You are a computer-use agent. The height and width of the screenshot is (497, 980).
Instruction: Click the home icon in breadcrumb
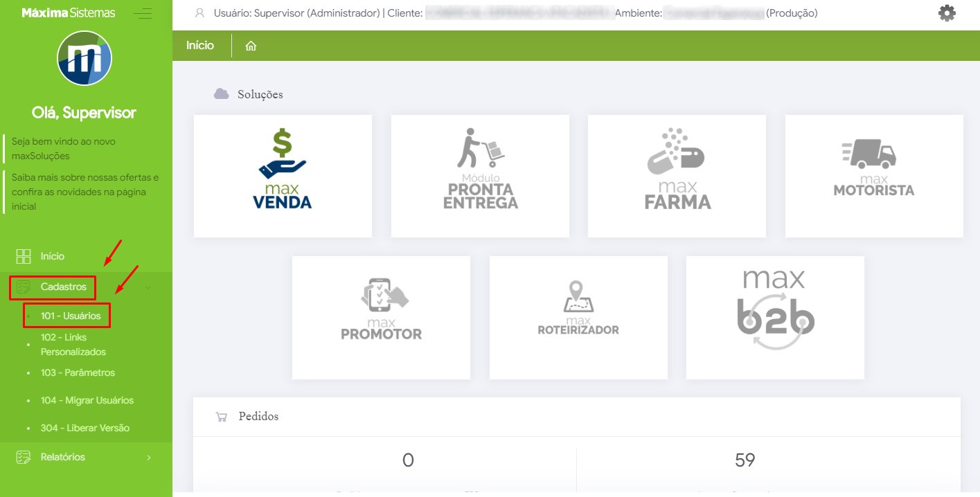pyautogui.click(x=251, y=46)
